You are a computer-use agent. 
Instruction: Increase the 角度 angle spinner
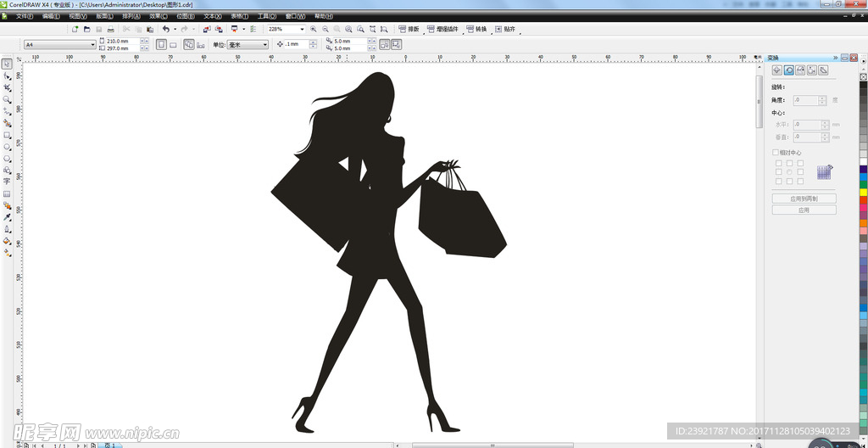click(822, 98)
